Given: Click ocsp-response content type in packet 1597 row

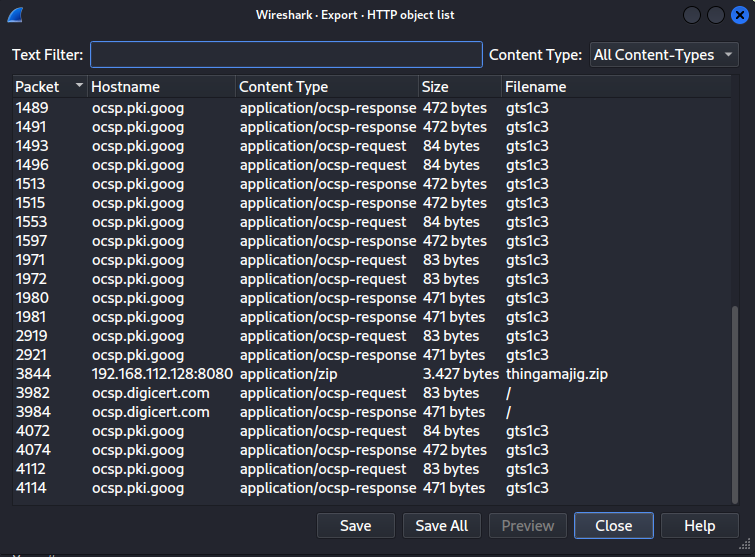Looking at the screenshot, I should [328, 241].
